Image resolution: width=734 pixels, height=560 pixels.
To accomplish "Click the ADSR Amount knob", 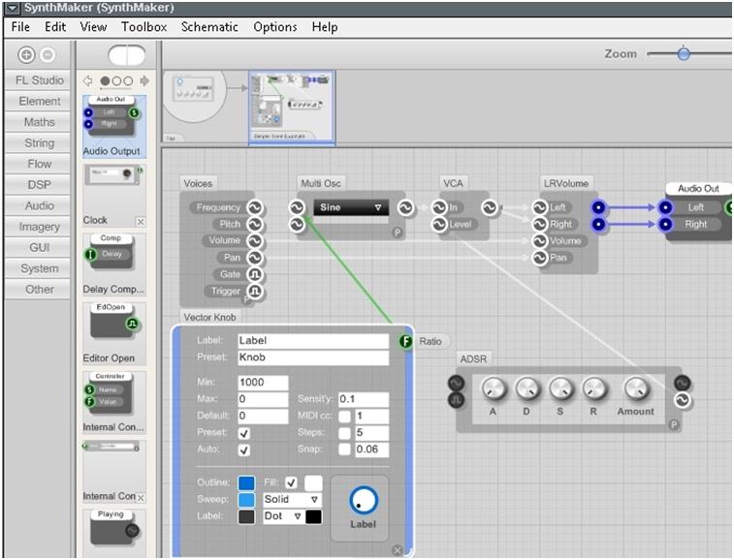I will tap(635, 389).
